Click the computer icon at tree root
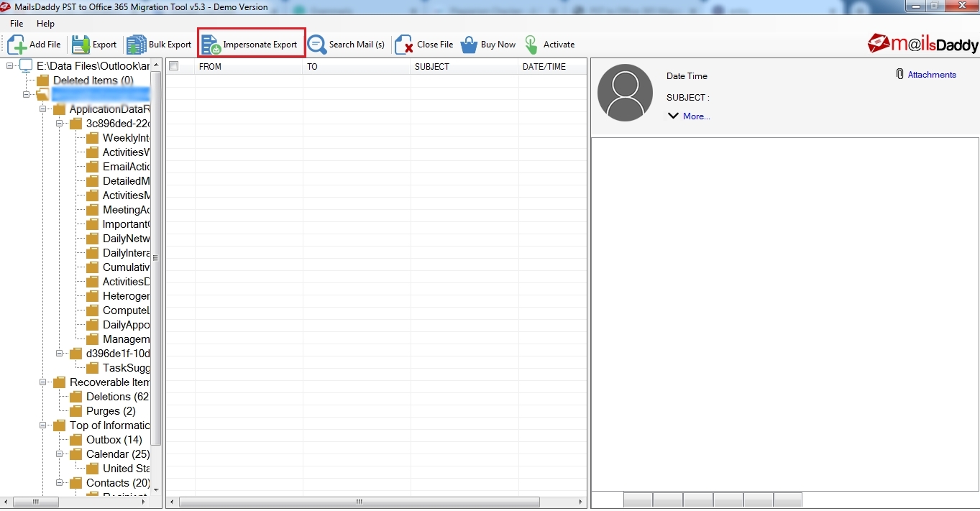 pos(27,65)
